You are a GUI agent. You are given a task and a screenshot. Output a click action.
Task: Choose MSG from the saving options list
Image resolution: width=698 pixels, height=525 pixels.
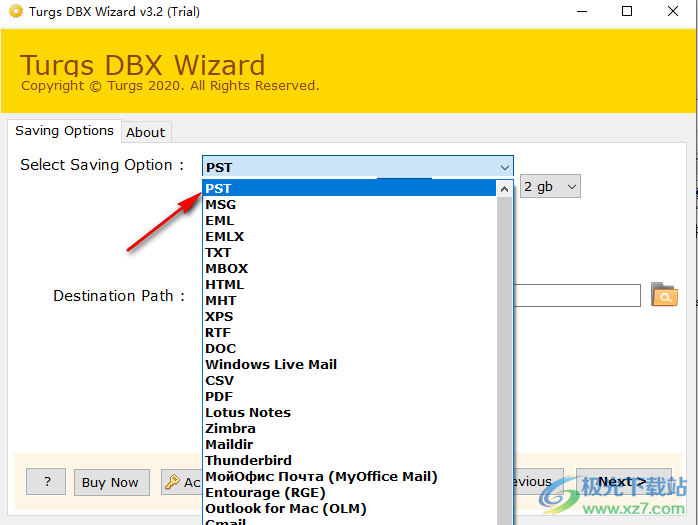349,204
